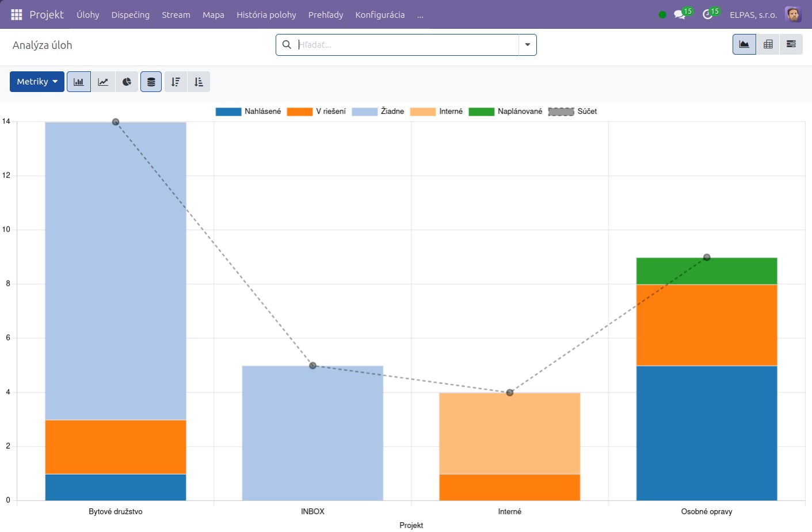Open the pivot table view
Screen dimensions: 812x532
tap(768, 44)
